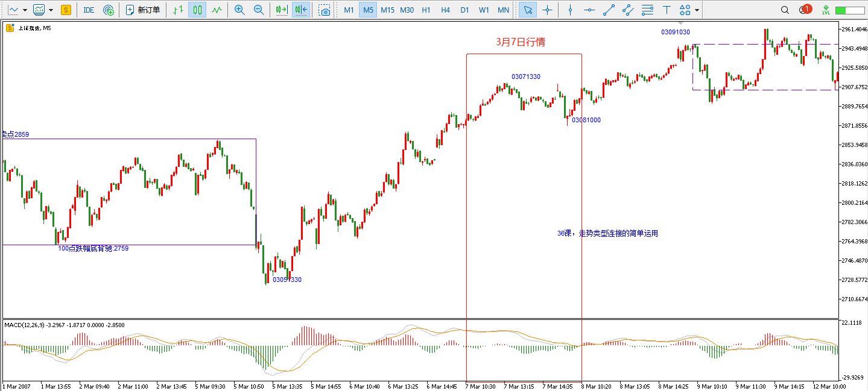This screenshot has height=391, width=868.
Task: Switch chart to bar chart display
Action: (177, 10)
